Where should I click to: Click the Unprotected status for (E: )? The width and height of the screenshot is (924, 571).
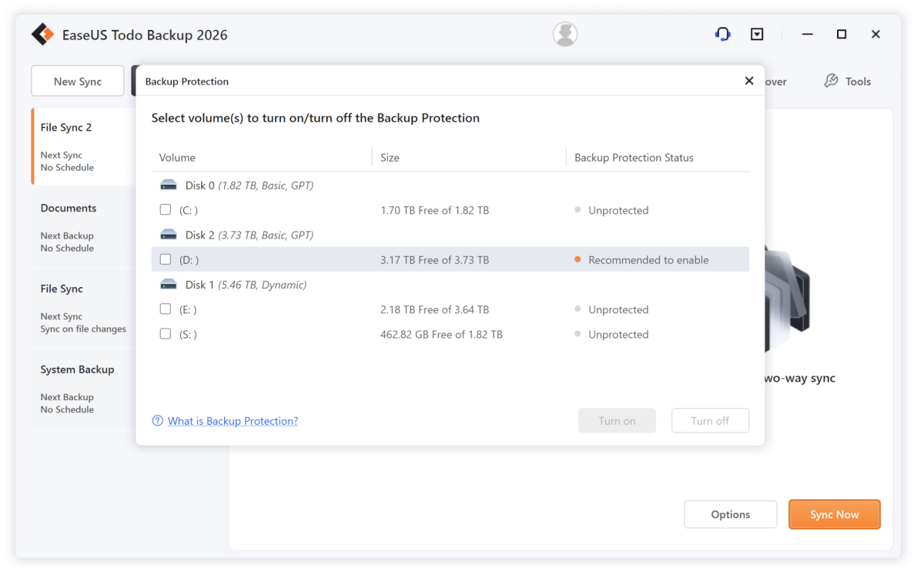[x=618, y=309]
